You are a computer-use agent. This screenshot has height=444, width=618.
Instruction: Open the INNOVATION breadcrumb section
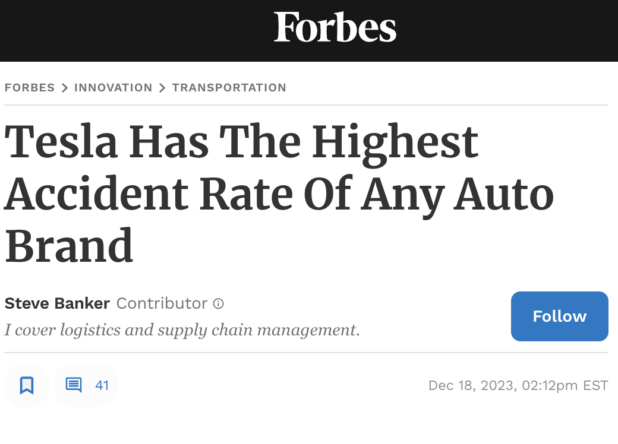(113, 88)
